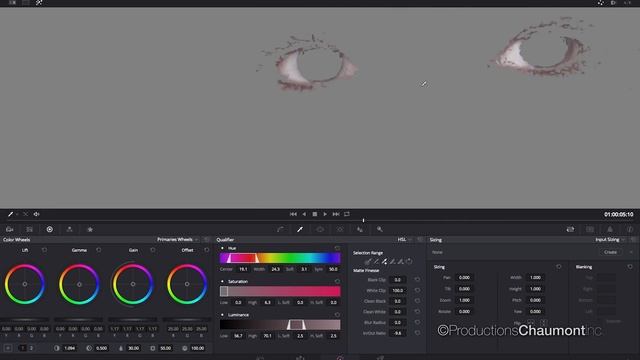Open the RGB Mixer palette
The image size is (640, 360).
click(69, 229)
